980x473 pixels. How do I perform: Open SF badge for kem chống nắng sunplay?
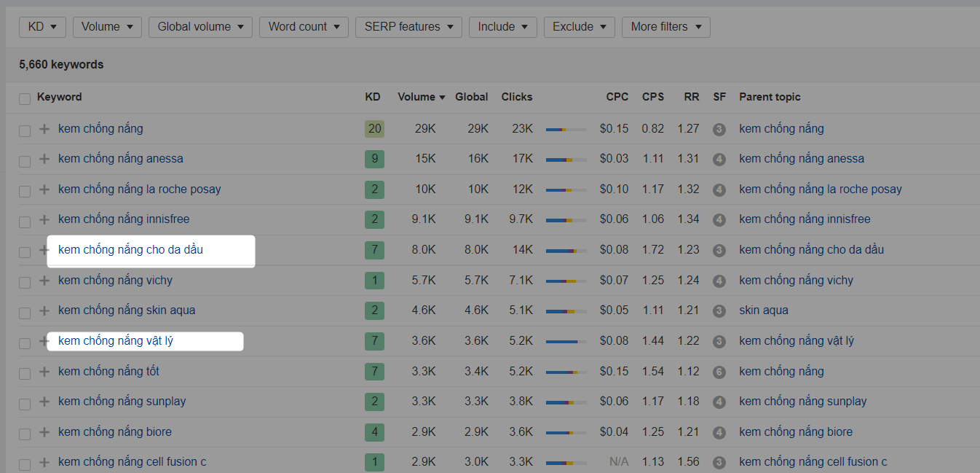tap(719, 402)
